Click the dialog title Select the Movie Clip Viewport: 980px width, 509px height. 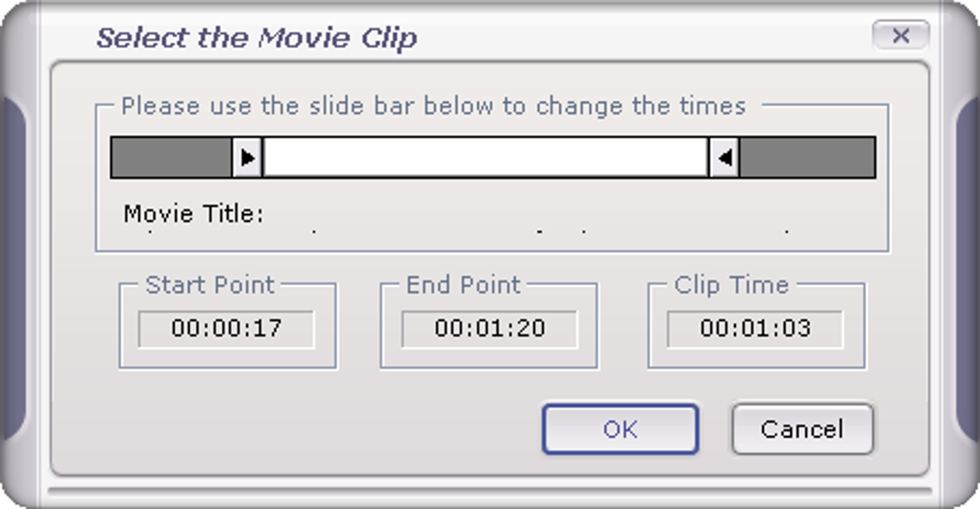coord(257,38)
